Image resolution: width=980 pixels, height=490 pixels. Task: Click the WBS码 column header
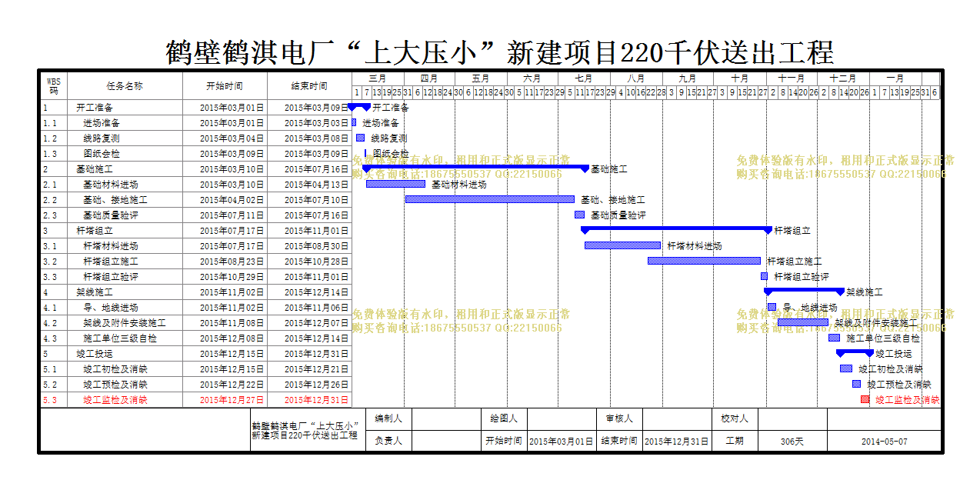pyautogui.click(x=53, y=85)
